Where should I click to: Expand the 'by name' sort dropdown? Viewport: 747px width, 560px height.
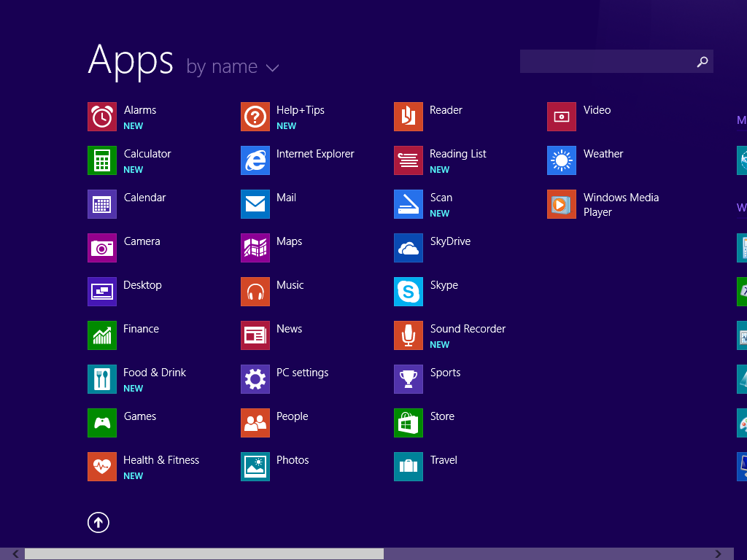(233, 66)
